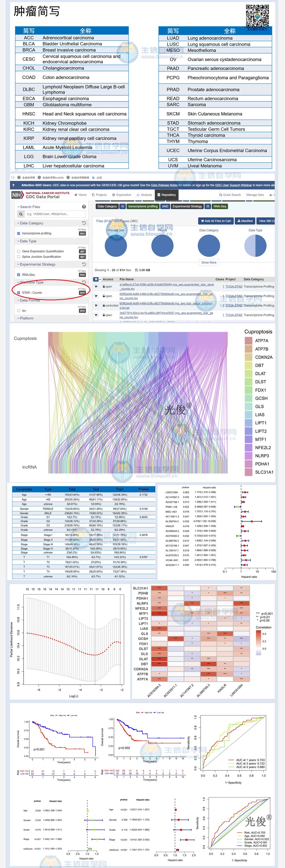Open the cart dropdown arrow in table header
Image resolution: width=285 pixels, height=868 pixels.
100,279
